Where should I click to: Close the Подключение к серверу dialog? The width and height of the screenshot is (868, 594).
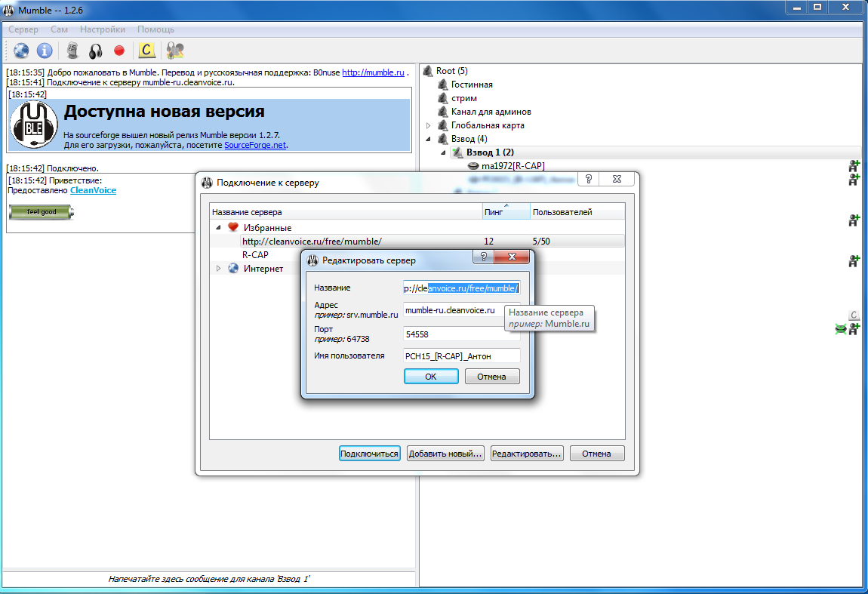617,179
